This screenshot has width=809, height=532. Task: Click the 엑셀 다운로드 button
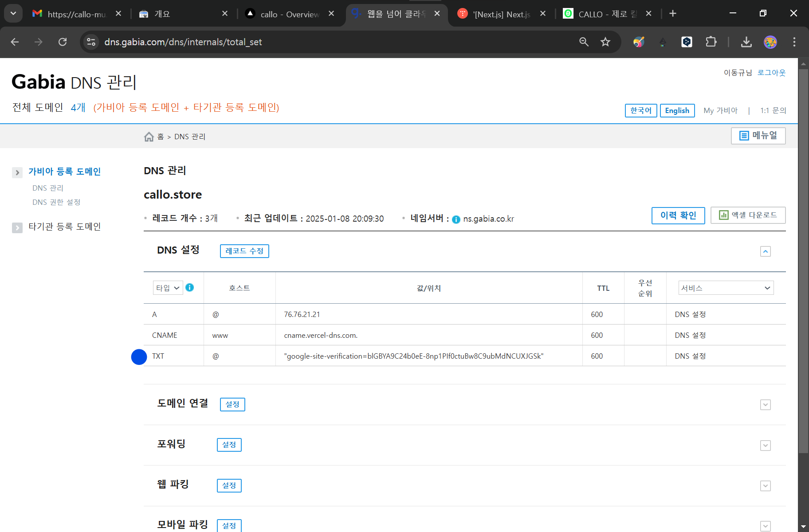[748, 215]
